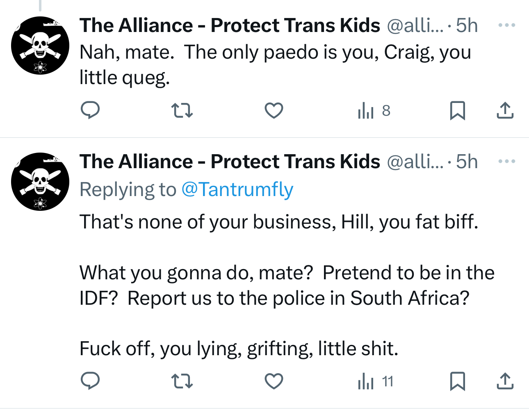This screenshot has width=529, height=420.
Task: Like the second tweet with heart icon
Action: pos(274,381)
